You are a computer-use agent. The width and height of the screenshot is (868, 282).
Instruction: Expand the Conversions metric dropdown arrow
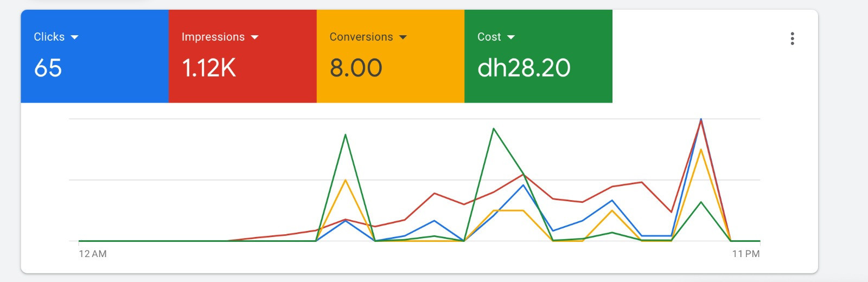(403, 37)
